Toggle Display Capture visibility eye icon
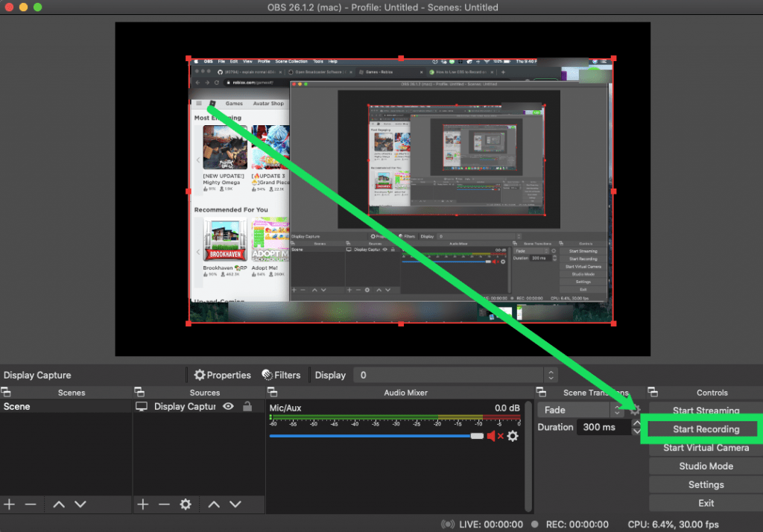Viewport: 763px width, 532px height. coord(228,406)
